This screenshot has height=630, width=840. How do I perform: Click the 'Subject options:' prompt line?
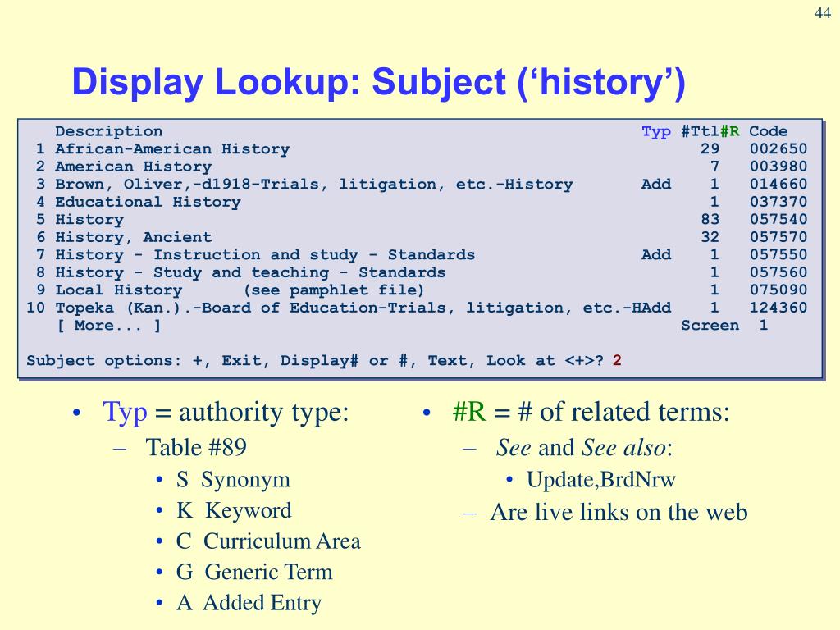point(324,361)
